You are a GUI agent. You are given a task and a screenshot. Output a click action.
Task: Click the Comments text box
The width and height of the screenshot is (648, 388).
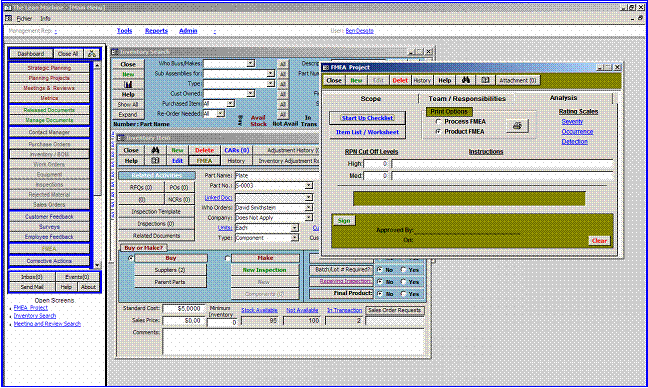point(293,341)
